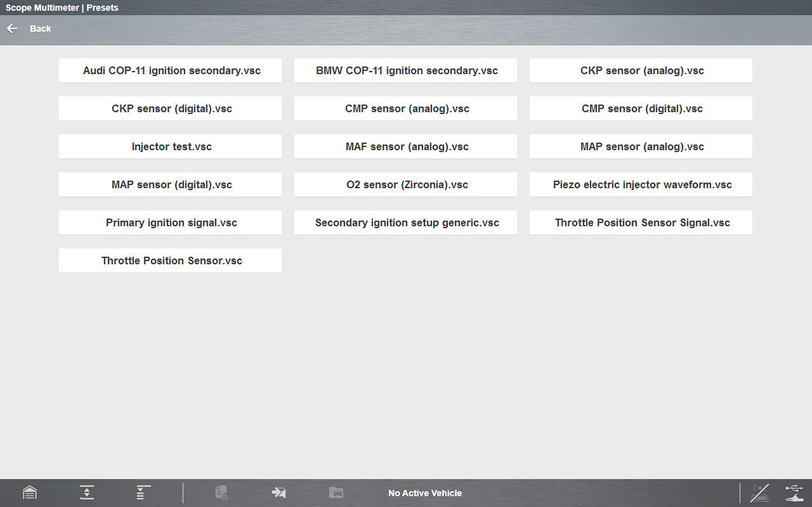Screen dimensions: 812x507
Task: Click the Home garage icon
Action: tap(30, 493)
